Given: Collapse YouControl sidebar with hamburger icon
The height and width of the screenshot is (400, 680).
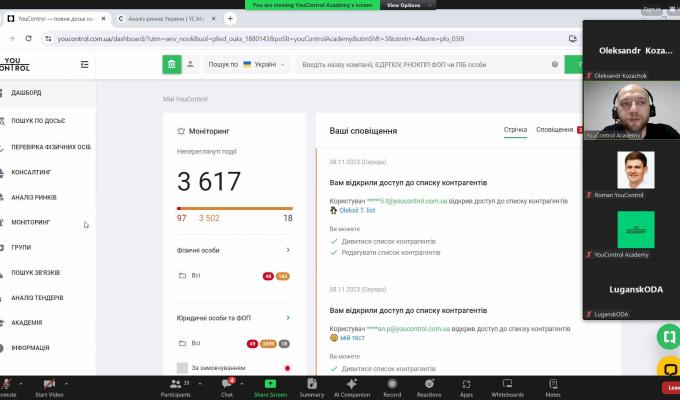Looking at the screenshot, I should pos(85,65).
